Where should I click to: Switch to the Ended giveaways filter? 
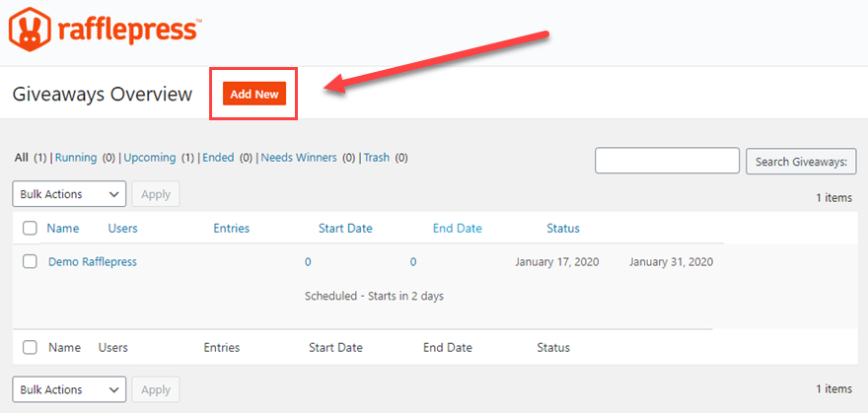(218, 158)
